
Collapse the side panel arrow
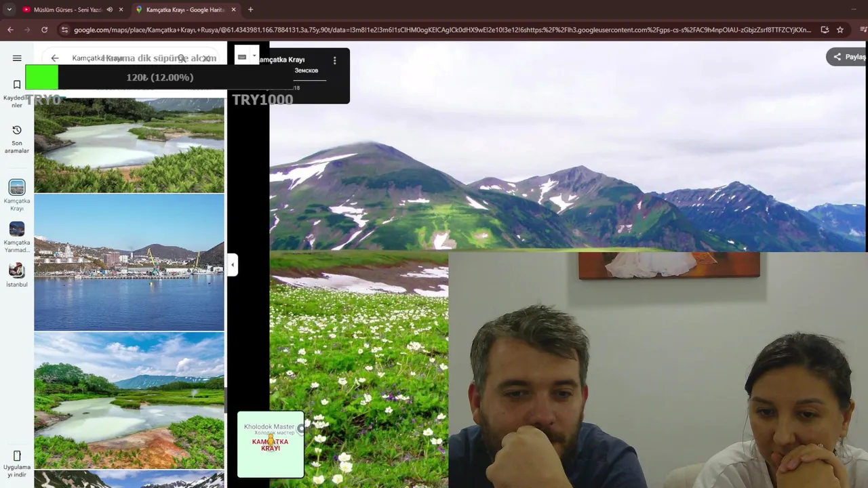[x=233, y=264]
